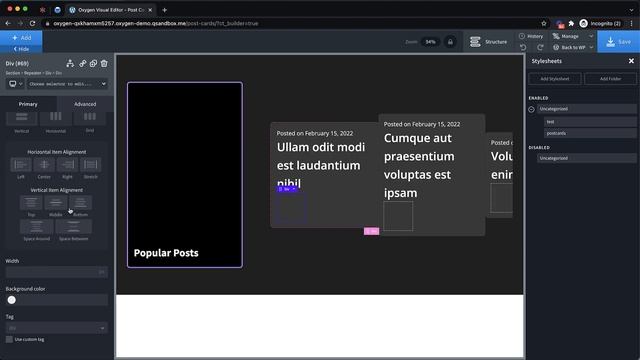The width and height of the screenshot is (640, 360).
Task: Enable the Use custom tag checkbox
Action: (x=9, y=339)
